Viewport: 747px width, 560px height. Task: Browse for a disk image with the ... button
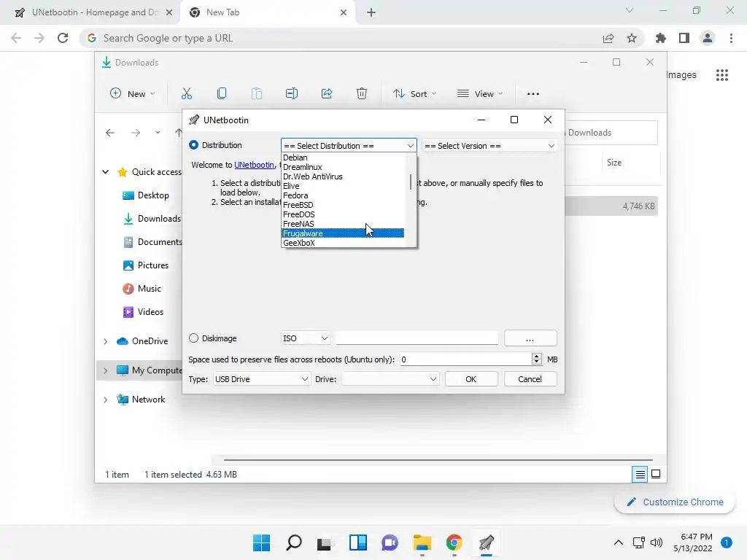click(x=530, y=338)
